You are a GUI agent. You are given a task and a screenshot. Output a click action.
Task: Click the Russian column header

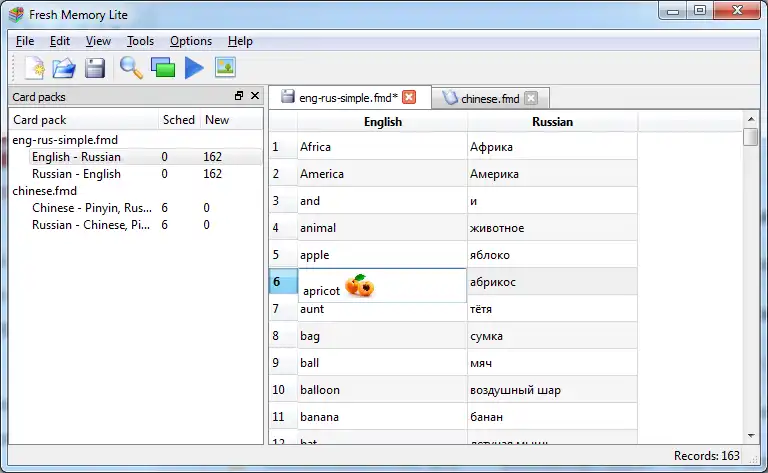[x=552, y=122]
